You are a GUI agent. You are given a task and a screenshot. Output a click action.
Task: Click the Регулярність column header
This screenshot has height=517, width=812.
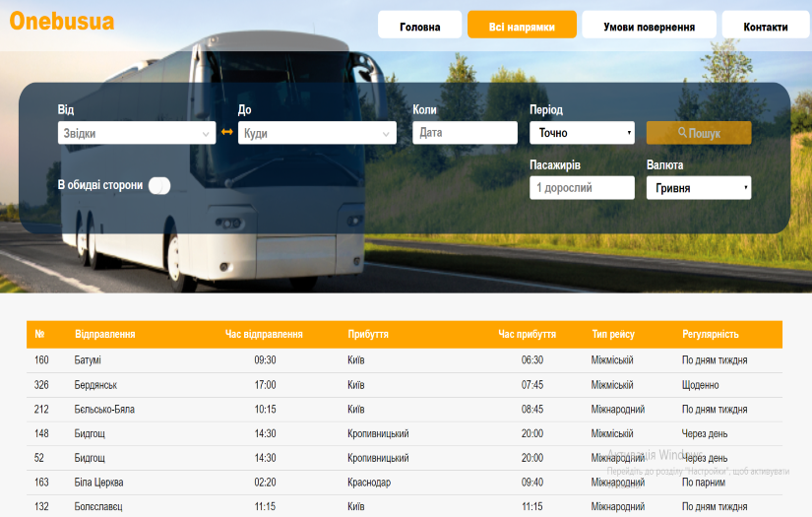[711, 334]
